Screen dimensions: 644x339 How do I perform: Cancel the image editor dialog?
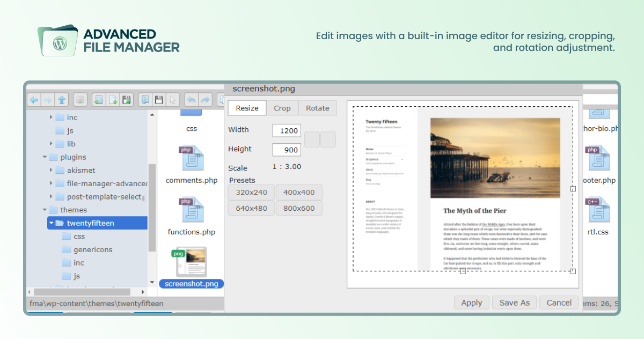point(559,303)
